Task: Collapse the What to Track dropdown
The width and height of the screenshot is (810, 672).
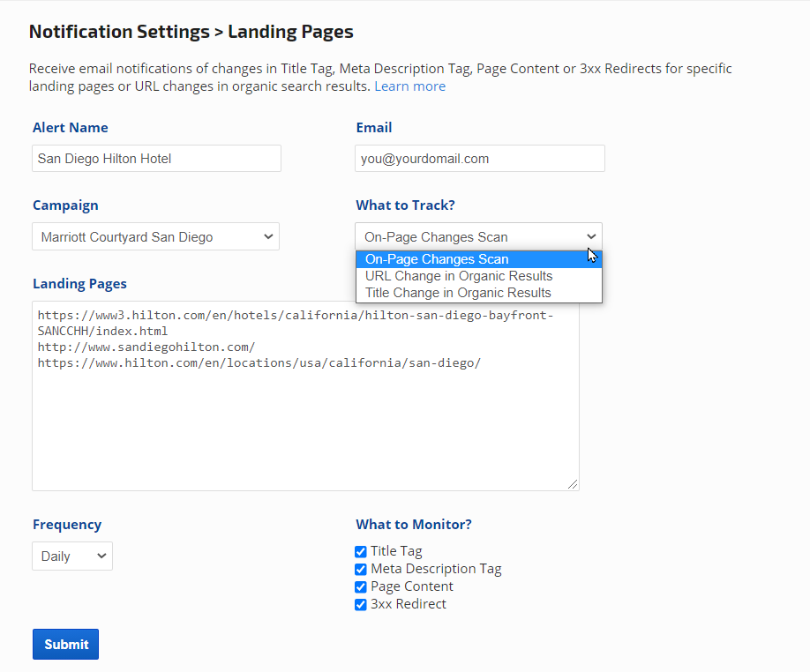Action: (478, 236)
